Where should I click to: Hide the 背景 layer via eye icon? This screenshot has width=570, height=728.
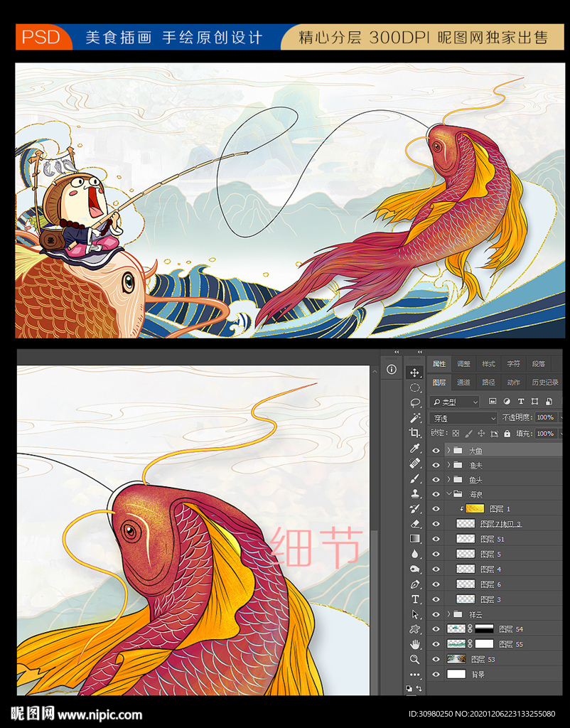(436, 674)
